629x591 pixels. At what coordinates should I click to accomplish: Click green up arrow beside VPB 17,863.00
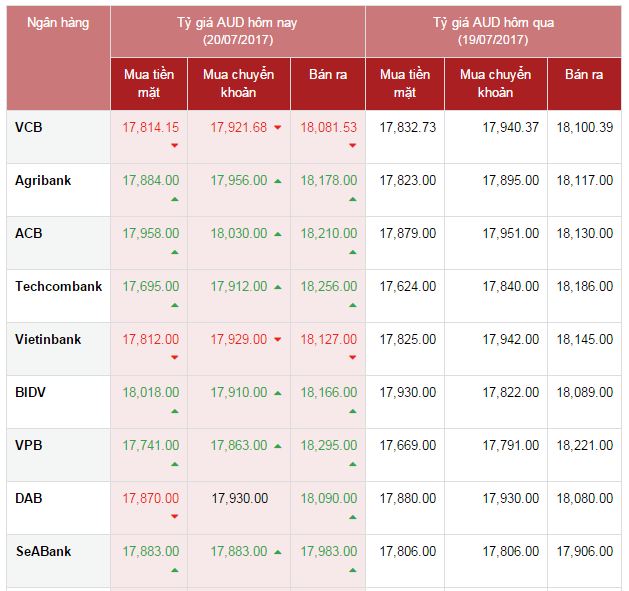tap(278, 446)
